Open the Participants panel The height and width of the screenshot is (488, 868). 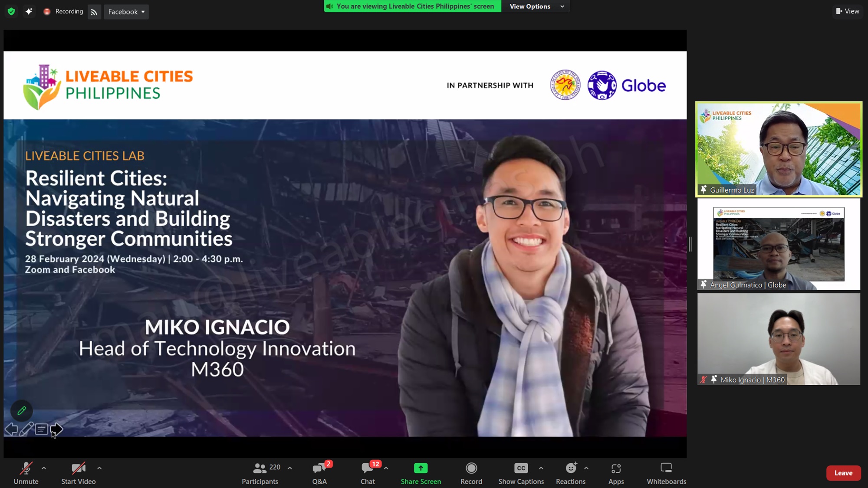coord(260,473)
